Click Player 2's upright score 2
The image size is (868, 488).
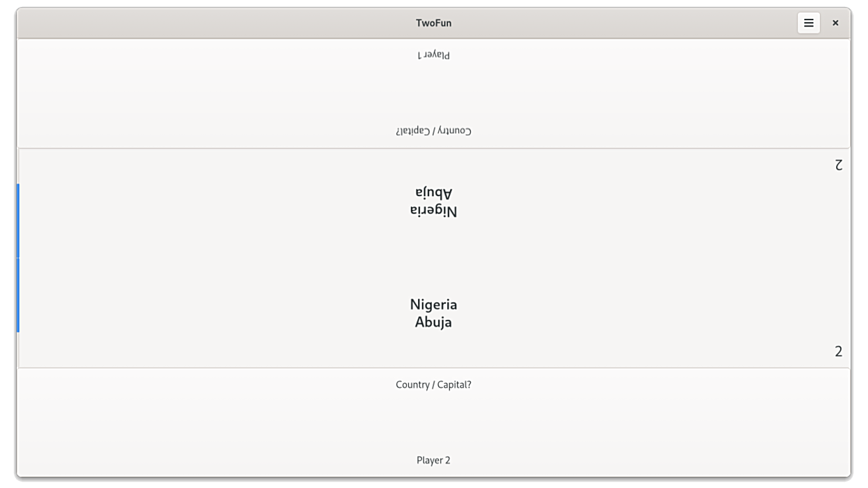839,352
